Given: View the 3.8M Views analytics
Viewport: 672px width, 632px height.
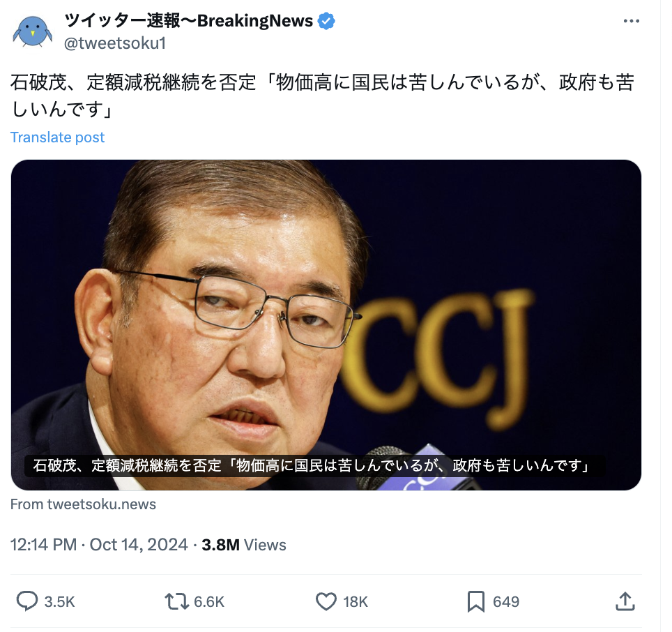Looking at the screenshot, I should pos(244,545).
